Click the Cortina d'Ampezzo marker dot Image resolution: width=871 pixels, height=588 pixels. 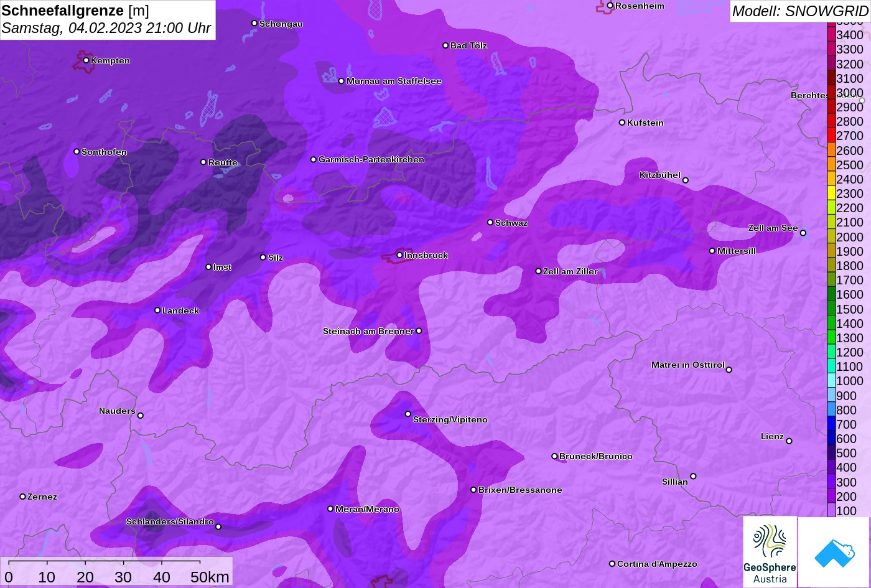[x=612, y=564]
